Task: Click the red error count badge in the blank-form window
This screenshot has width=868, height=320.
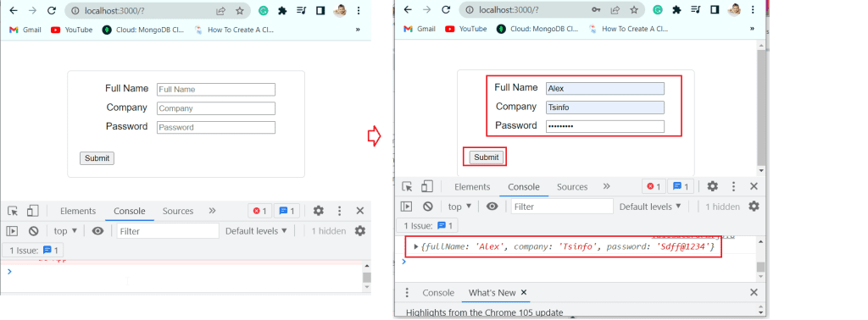Action: tap(259, 211)
